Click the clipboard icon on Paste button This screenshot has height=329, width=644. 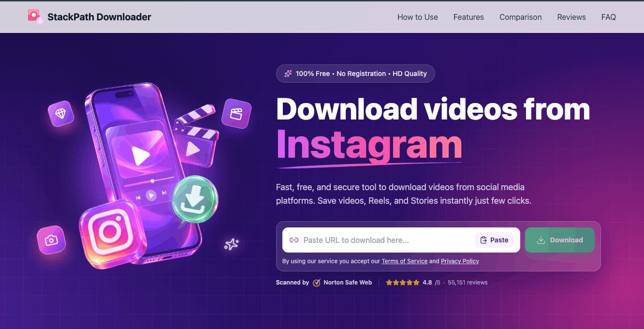click(483, 240)
